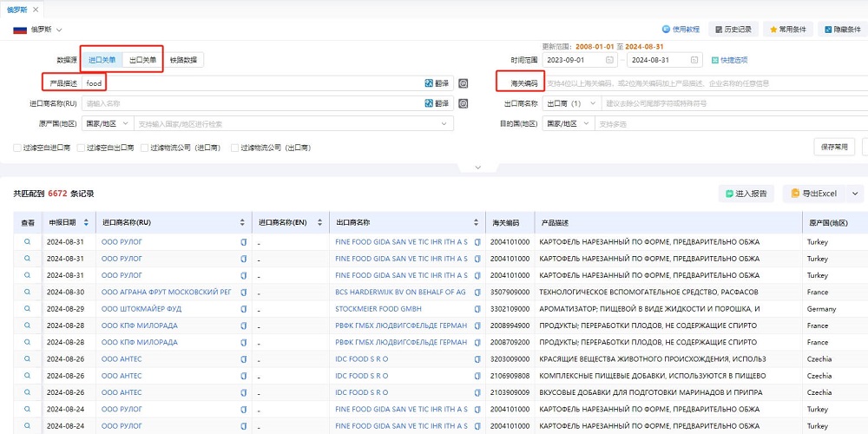Click the 保存常用 button

(x=834, y=148)
